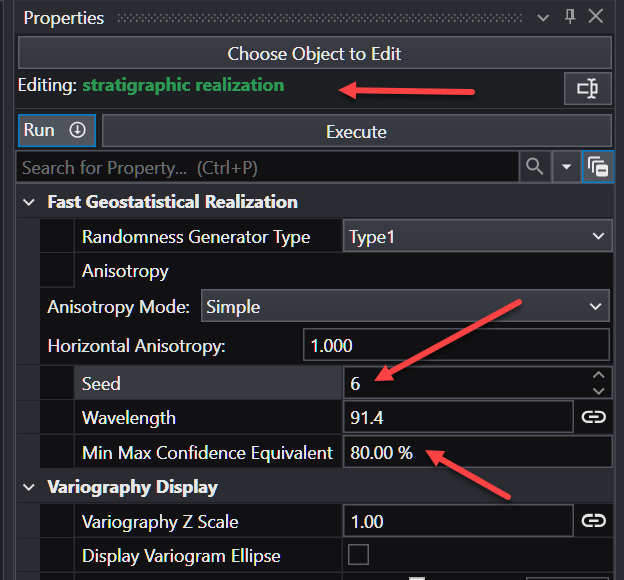The image size is (624, 580).
Task: Select the Anisotropy property row label
Action: [125, 271]
